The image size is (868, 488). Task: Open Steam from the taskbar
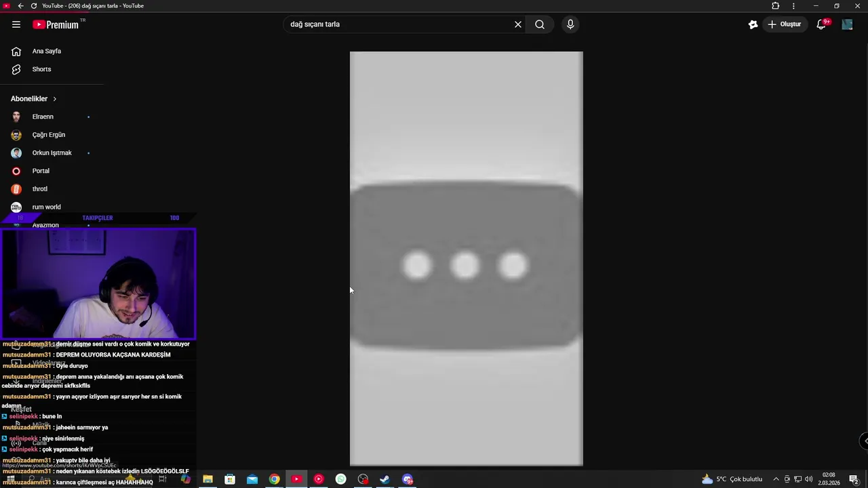click(384, 479)
